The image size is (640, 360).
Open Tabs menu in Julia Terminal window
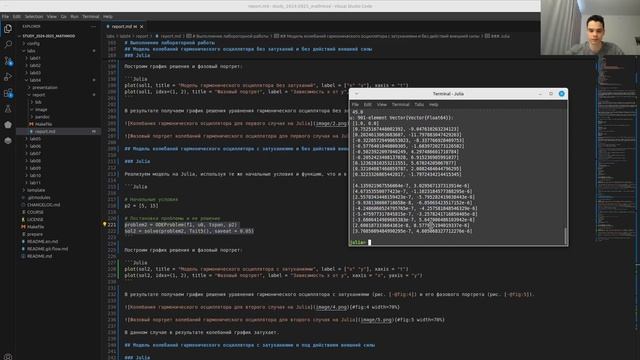(x=419, y=105)
